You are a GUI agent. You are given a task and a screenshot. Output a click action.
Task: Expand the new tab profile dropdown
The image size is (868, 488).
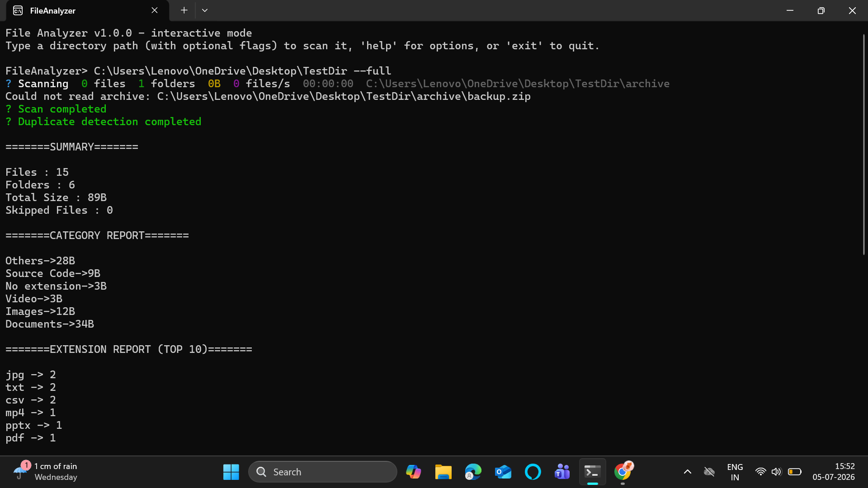point(205,10)
